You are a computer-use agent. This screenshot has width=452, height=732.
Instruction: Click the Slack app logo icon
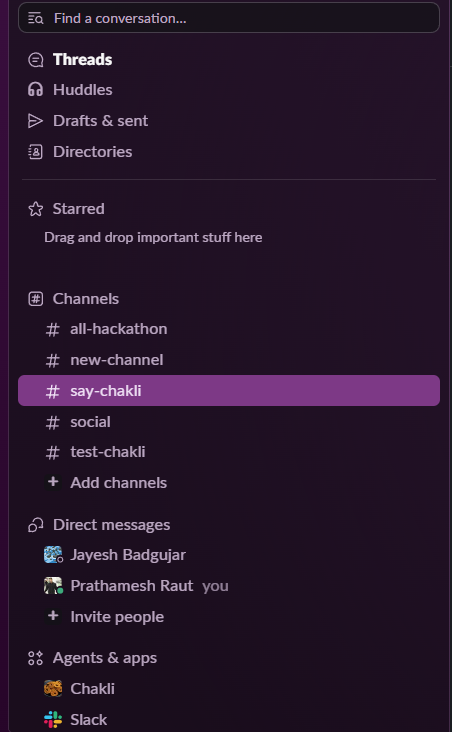coord(53,719)
